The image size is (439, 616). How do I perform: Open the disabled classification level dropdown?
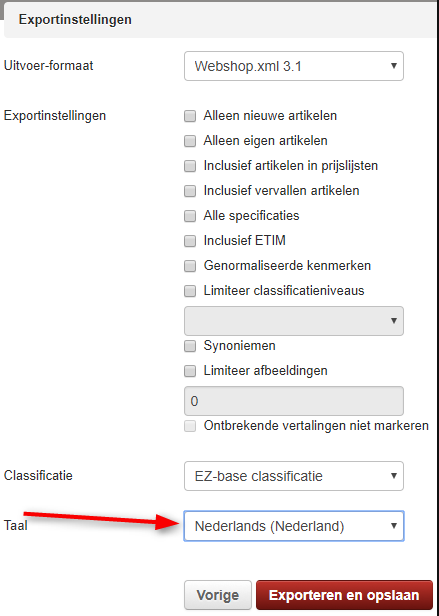coord(294,321)
